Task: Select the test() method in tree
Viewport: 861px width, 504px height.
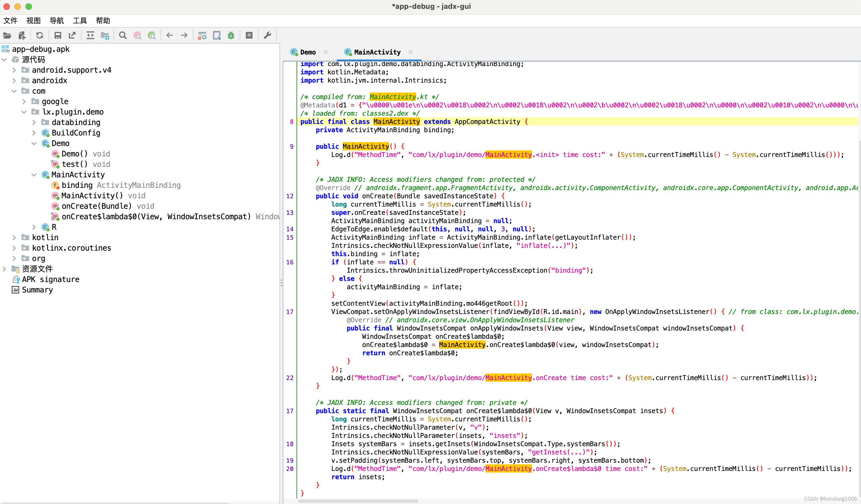Action: [74, 164]
